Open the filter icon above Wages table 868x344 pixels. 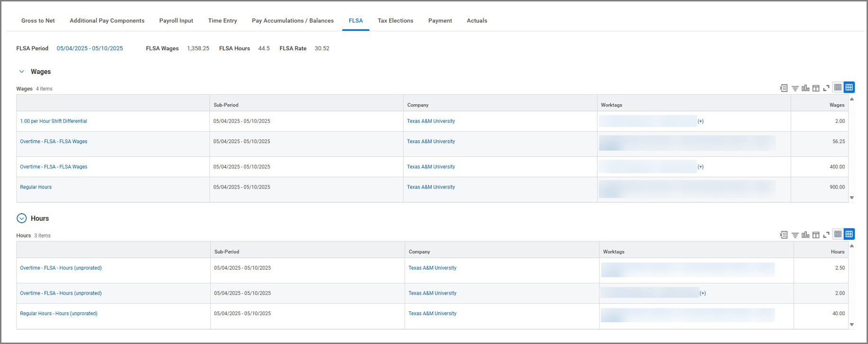795,88
